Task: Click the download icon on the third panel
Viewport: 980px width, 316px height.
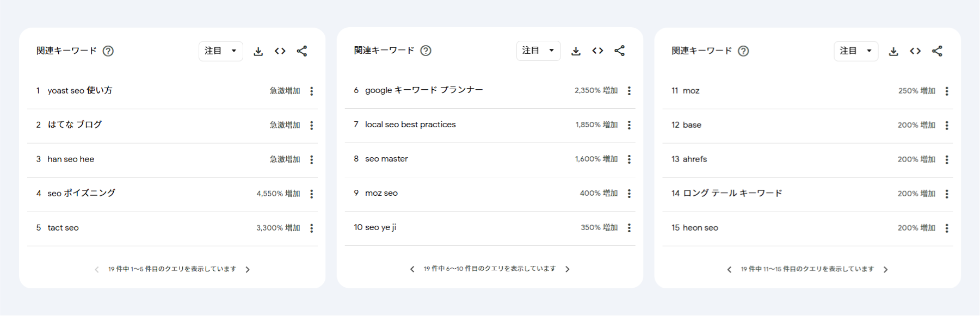Action: point(893,51)
